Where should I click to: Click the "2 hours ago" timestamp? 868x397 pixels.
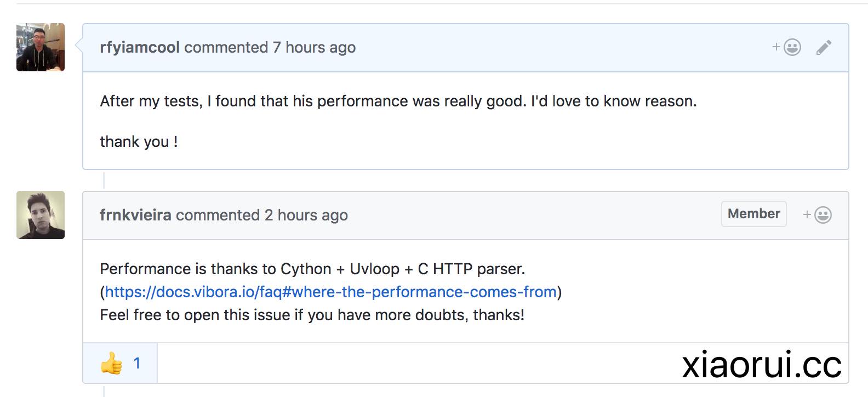(x=306, y=215)
